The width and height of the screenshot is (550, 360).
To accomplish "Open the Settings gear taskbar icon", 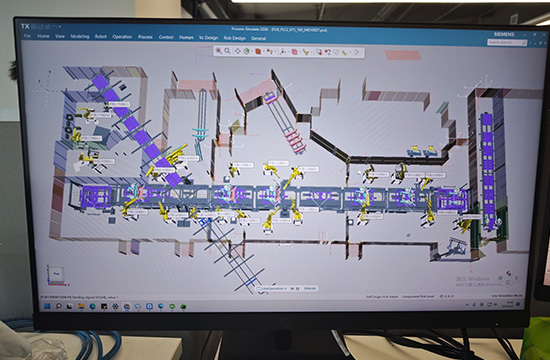I will pyautogui.click(x=115, y=306).
